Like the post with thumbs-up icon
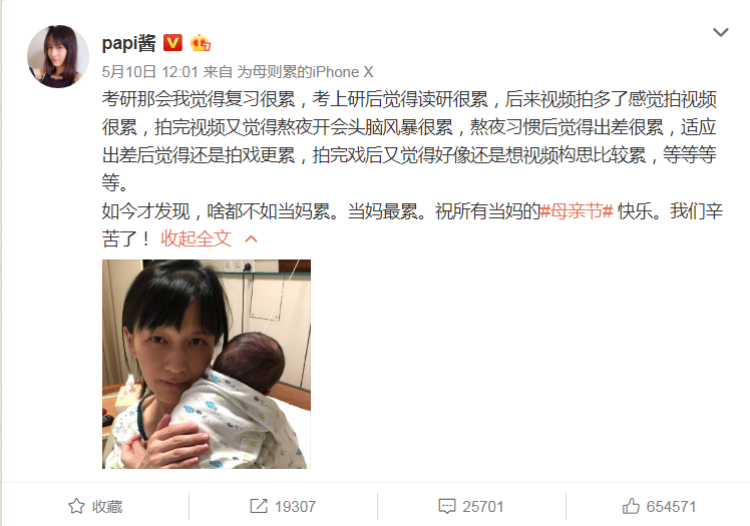750x526 pixels. (630, 506)
